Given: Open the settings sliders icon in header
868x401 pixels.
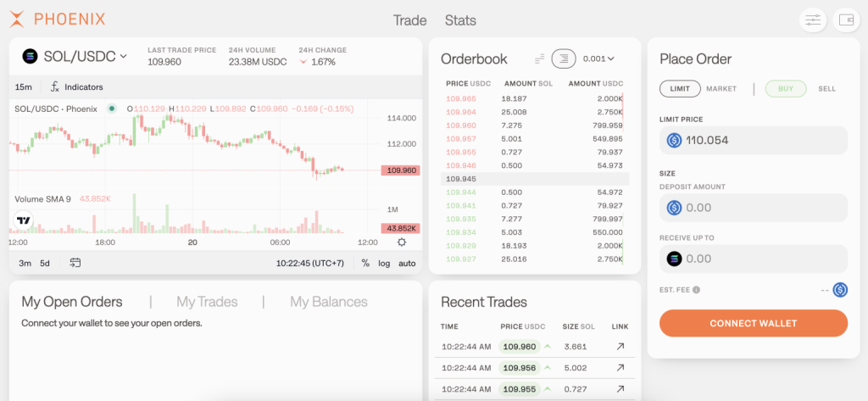Looking at the screenshot, I should (813, 20).
